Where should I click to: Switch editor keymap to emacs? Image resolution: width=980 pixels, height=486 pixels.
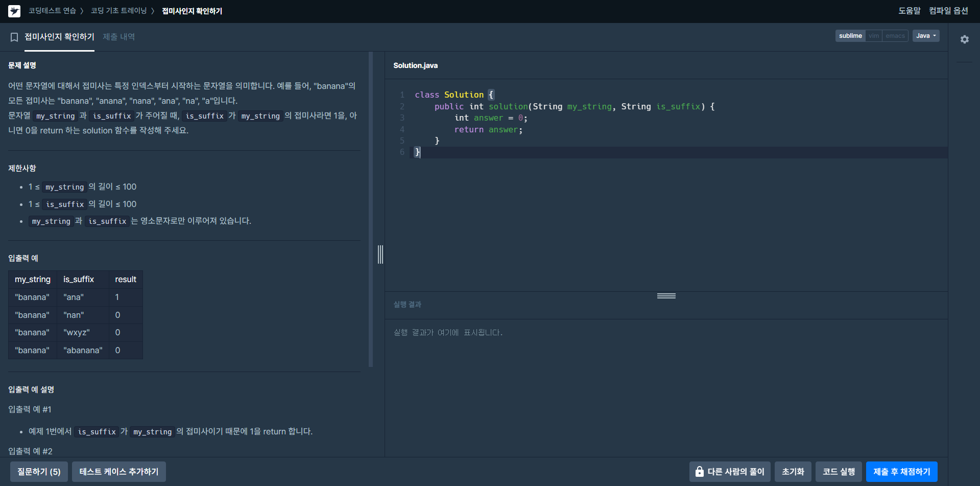895,36
